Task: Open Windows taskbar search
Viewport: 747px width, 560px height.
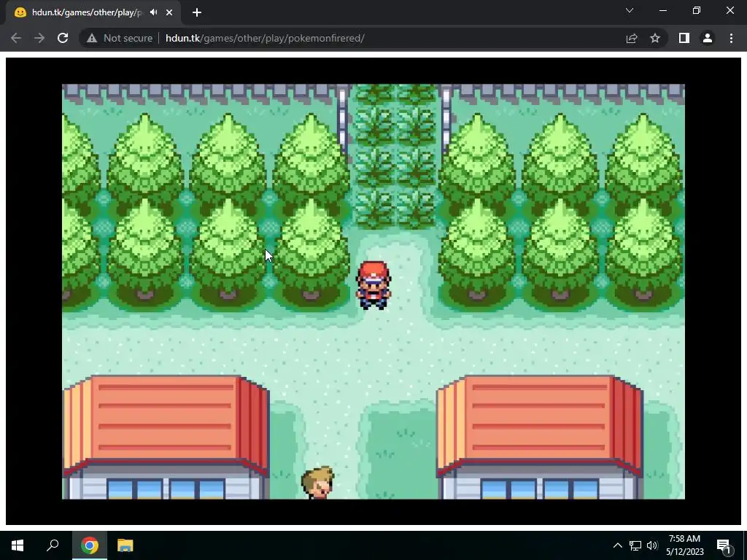Action: [x=53, y=545]
